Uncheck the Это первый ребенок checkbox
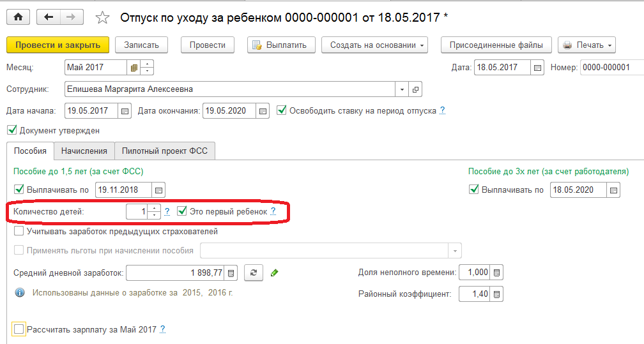Image resolution: width=644 pixels, height=344 pixels. coord(181,211)
